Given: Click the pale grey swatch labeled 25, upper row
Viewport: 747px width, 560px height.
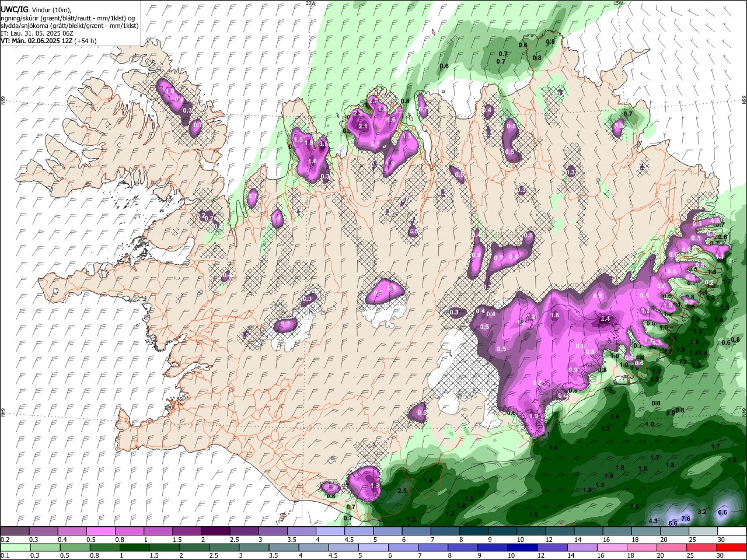Looking at the screenshot, I should point(702,531).
